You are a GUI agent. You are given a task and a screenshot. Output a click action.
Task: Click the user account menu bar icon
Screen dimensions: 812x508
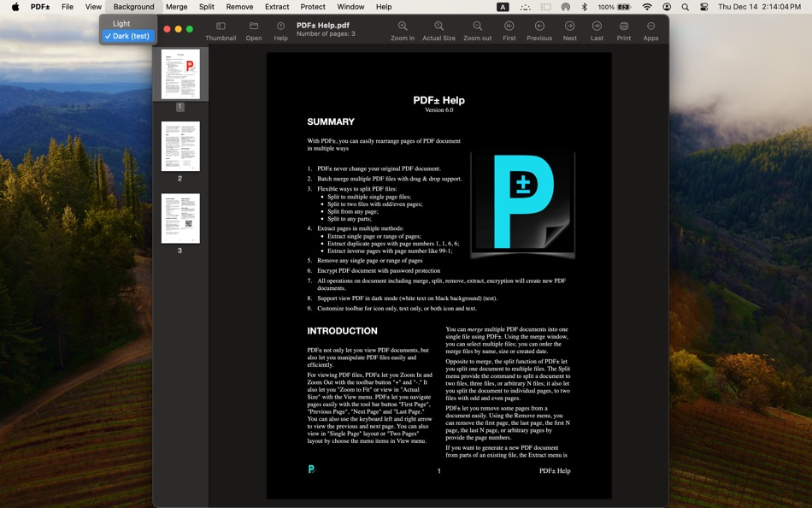[x=667, y=7]
